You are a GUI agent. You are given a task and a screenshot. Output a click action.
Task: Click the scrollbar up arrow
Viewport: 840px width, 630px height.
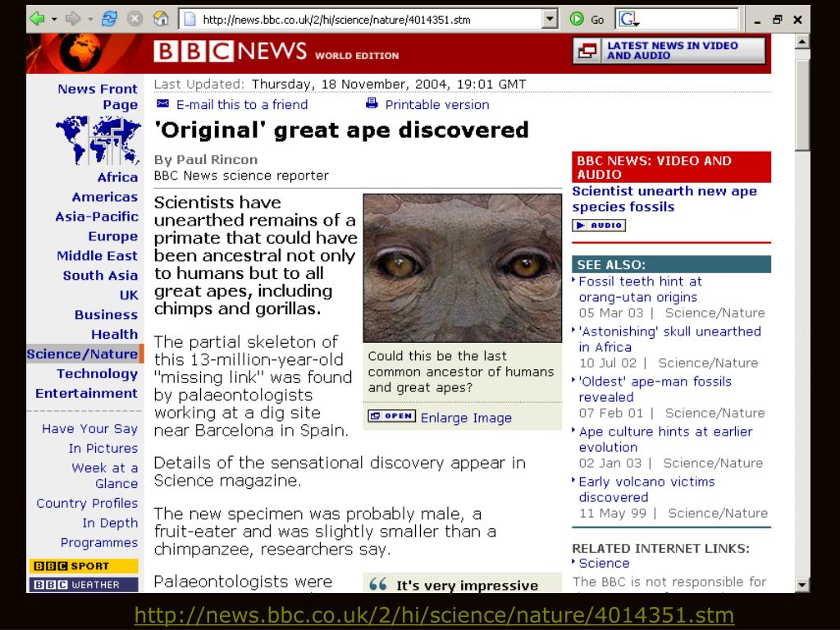pos(801,42)
